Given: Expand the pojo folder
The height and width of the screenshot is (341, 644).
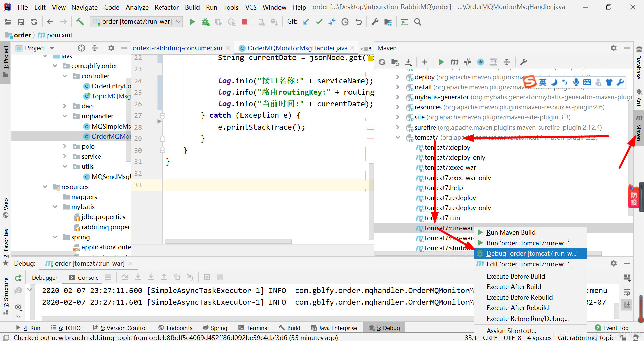Looking at the screenshot, I should [65, 146].
